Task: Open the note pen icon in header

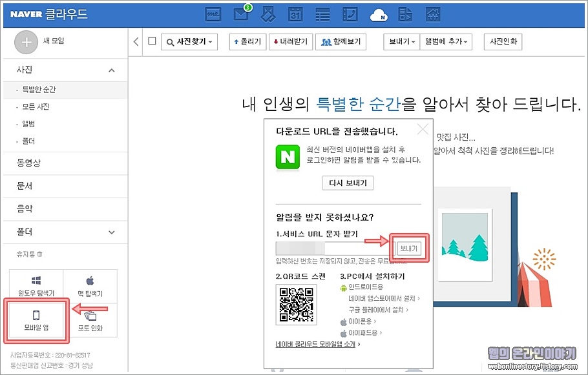Action: (x=268, y=15)
